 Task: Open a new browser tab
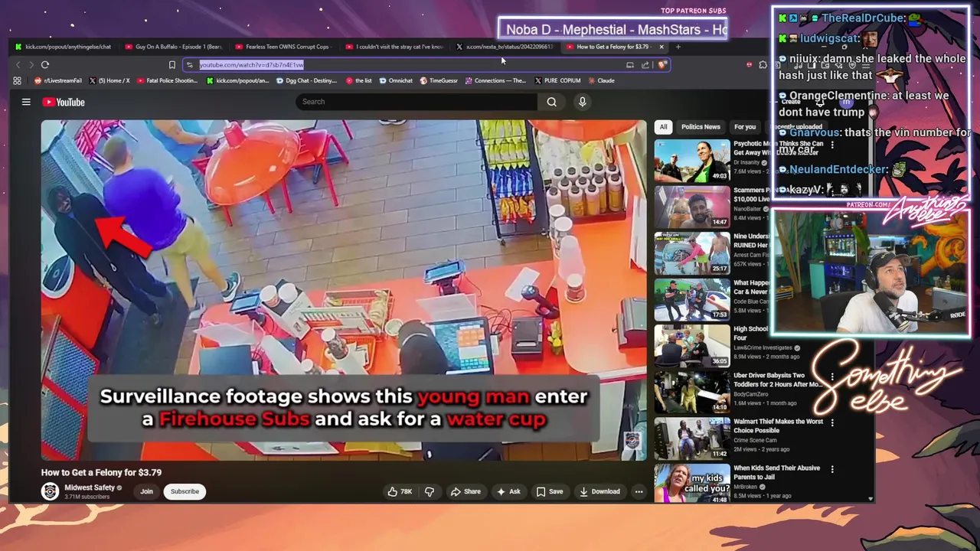pos(678,47)
